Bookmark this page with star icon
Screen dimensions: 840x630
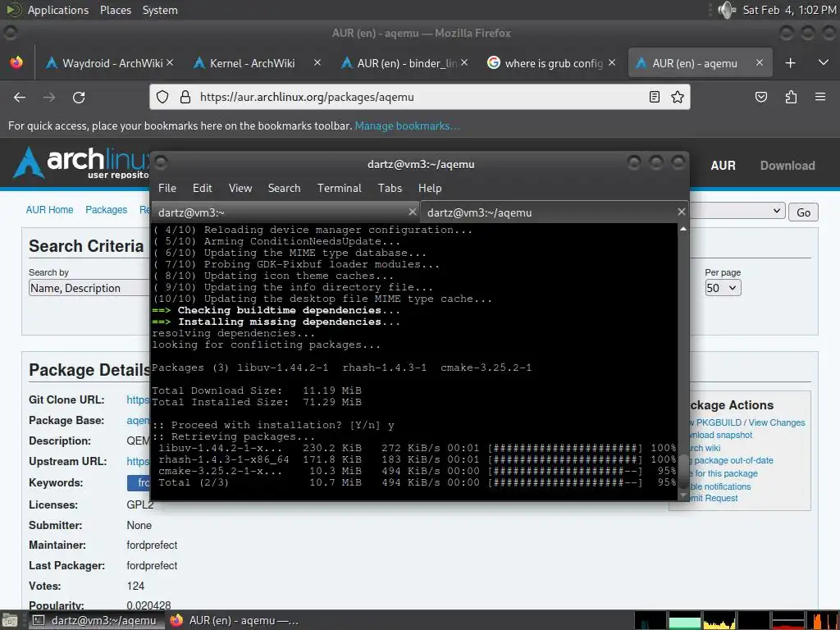[x=677, y=97]
